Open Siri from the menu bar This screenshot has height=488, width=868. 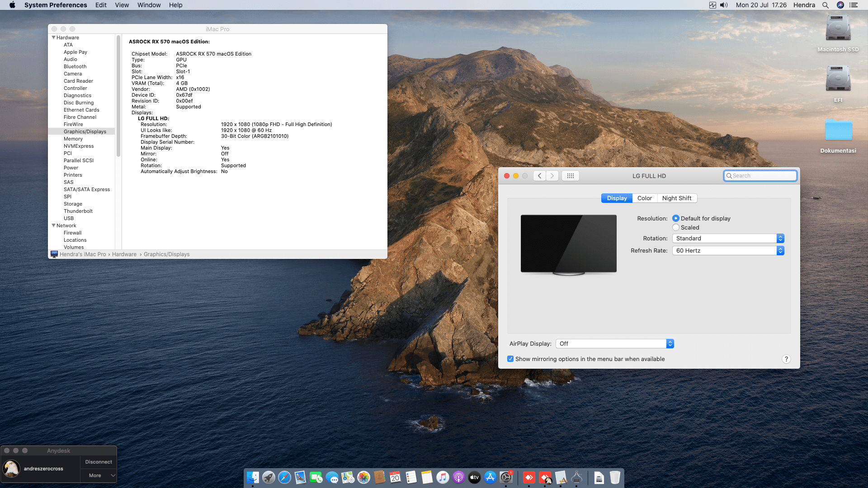tap(840, 5)
